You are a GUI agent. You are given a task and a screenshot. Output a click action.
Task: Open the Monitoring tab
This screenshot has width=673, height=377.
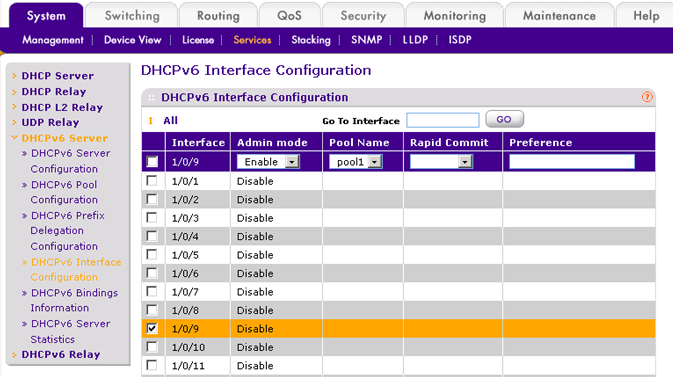point(455,16)
